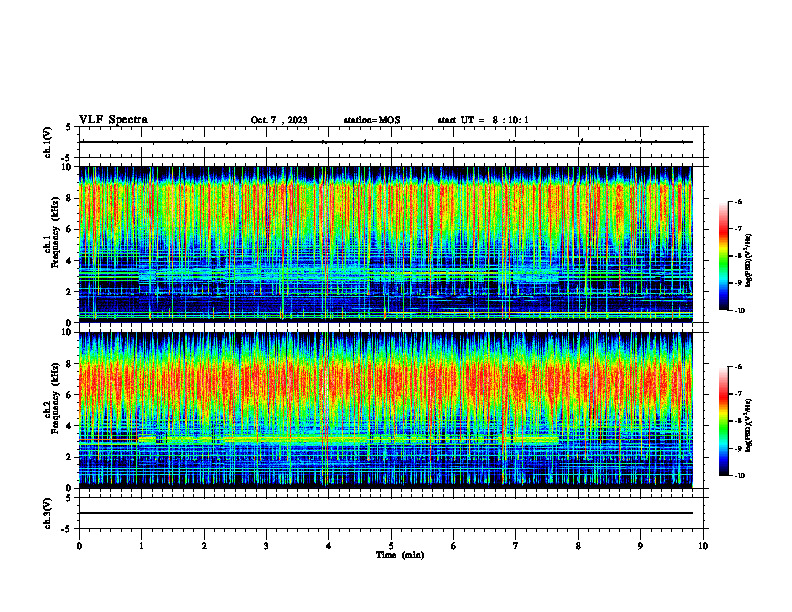This screenshot has width=792, height=612.
Task: Click the "4" tick on the time axis
Action: coord(329,546)
